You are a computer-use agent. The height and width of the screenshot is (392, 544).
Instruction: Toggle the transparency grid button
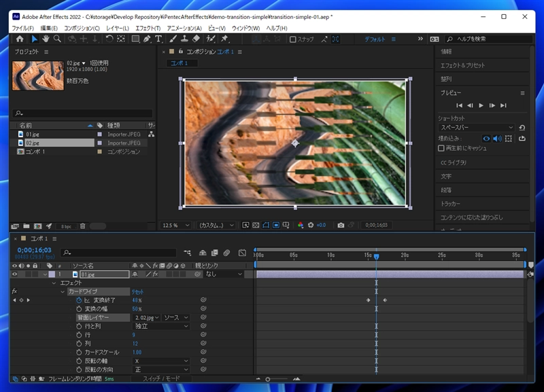point(256,226)
